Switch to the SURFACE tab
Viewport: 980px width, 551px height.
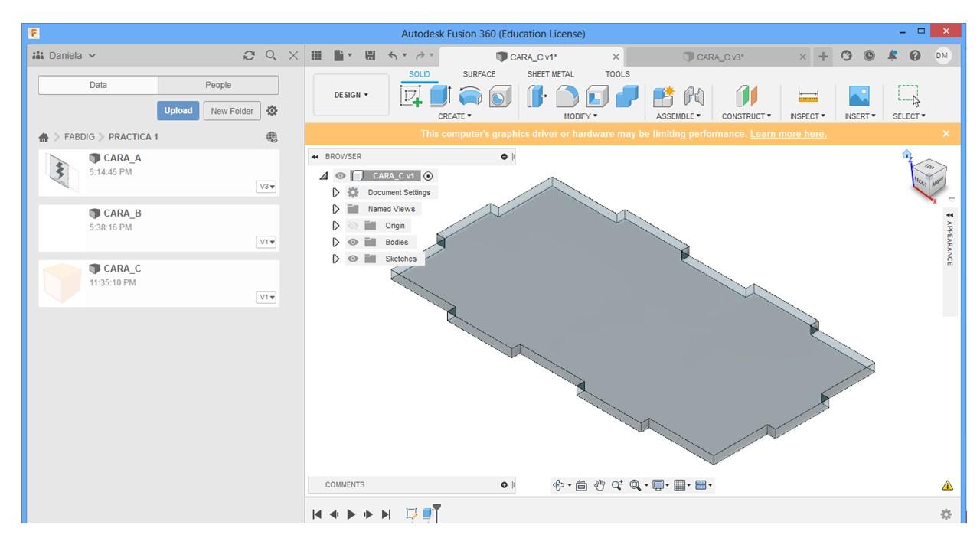[479, 74]
